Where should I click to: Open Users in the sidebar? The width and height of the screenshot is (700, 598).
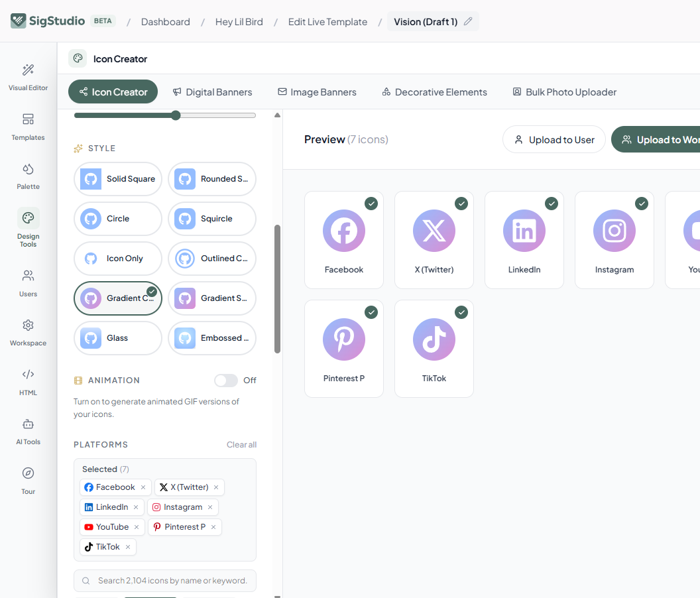[x=28, y=284]
